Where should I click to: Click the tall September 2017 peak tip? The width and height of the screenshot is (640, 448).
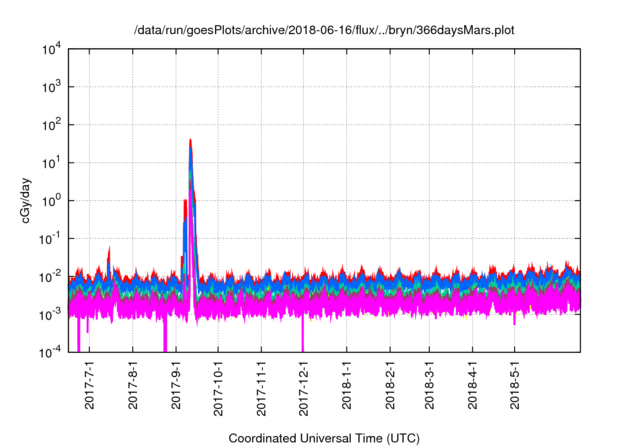[190, 140]
